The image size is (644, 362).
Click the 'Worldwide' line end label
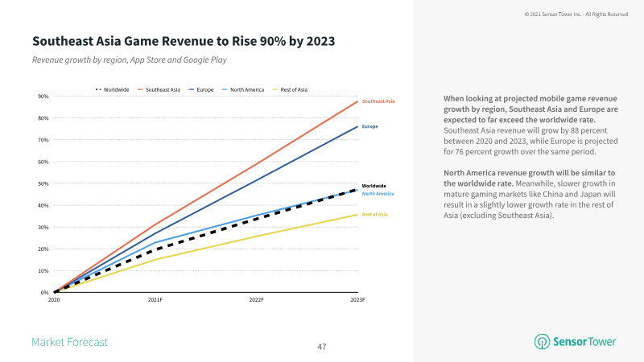tap(374, 186)
